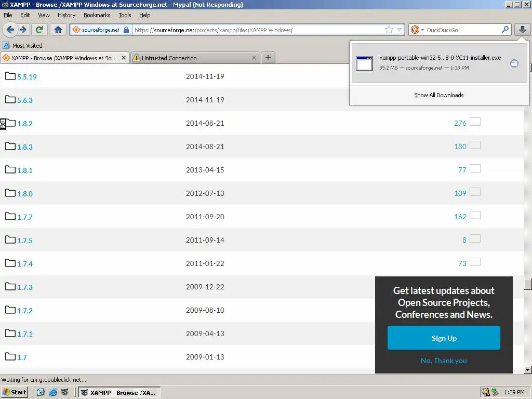
Task: Select the XAMPP Browse taskbar button
Action: (x=119, y=393)
